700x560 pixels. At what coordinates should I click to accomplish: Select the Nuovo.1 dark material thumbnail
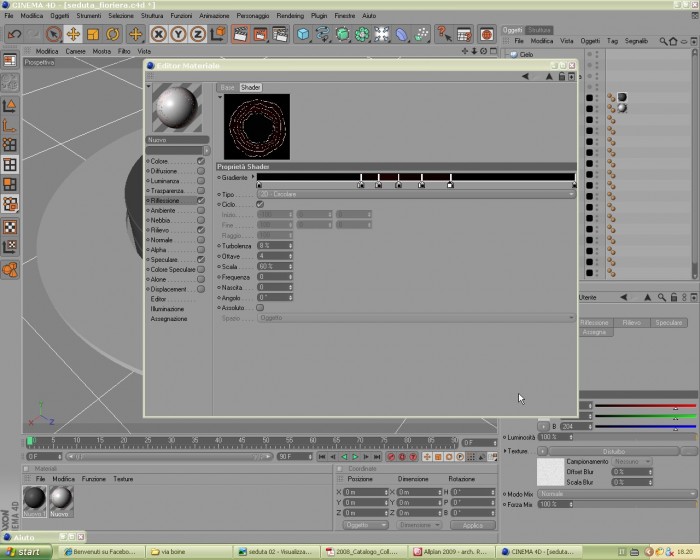click(x=34, y=501)
